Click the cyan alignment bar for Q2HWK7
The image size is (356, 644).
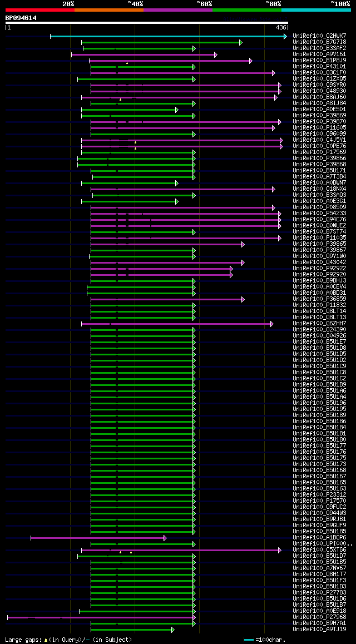(169, 36)
